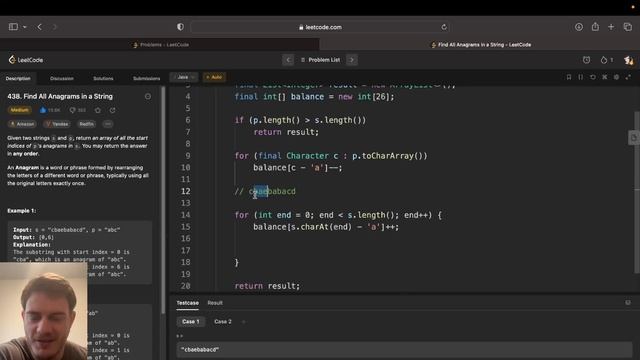The image size is (640, 360).
Task: Select Case 2 test case
Action: click(x=223, y=322)
